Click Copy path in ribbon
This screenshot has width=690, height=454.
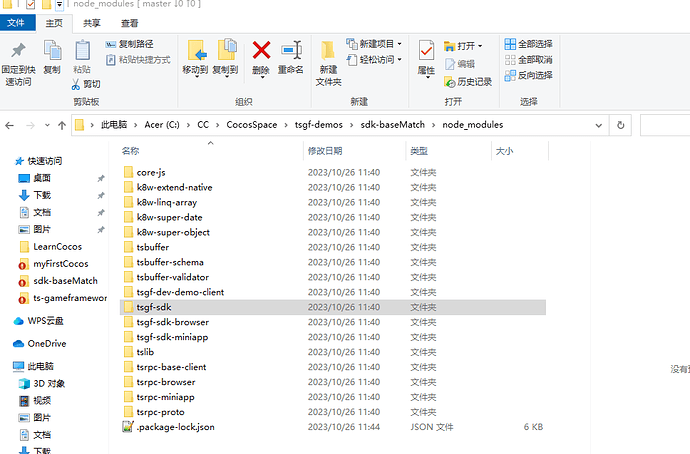coord(130,44)
